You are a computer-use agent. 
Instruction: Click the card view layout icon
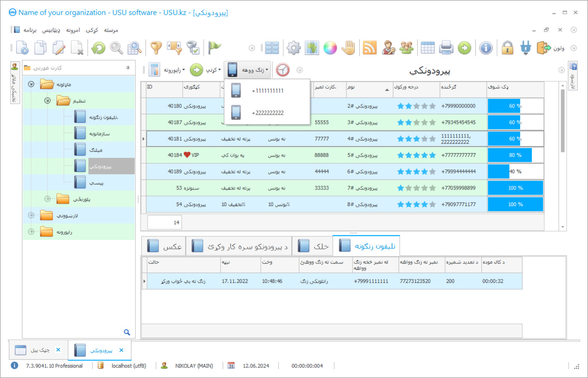point(272,48)
